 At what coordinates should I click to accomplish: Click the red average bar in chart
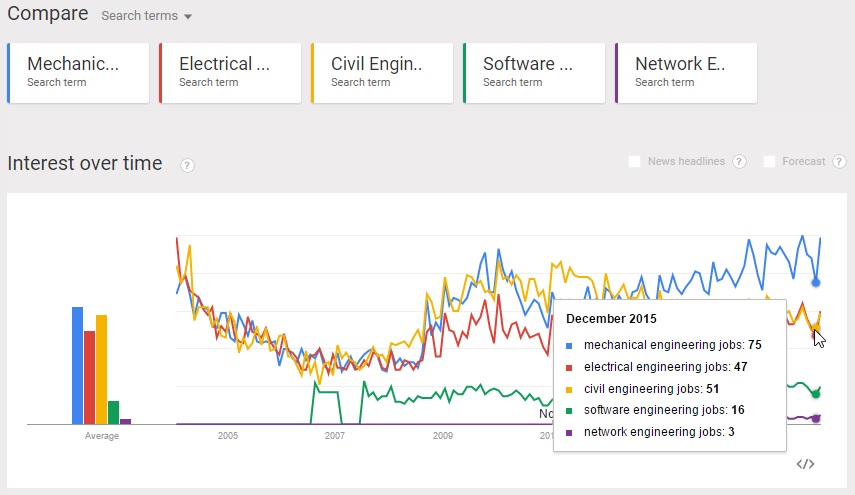(x=89, y=377)
